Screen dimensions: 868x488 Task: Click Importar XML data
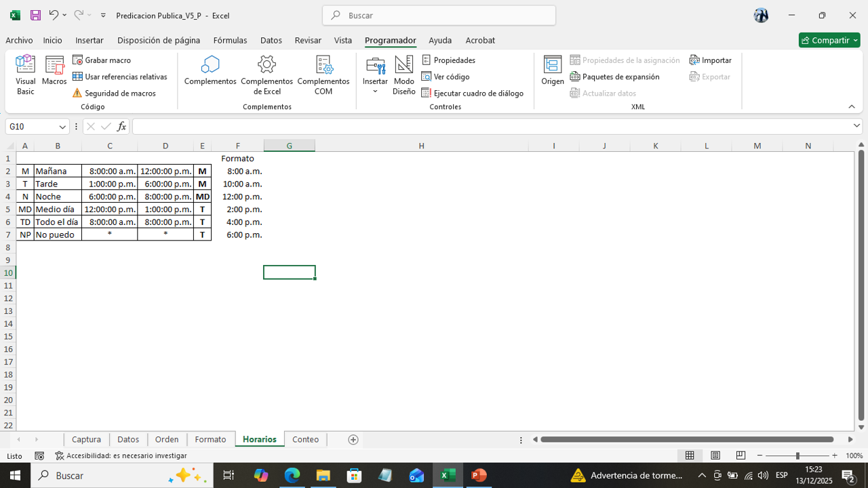pos(711,60)
